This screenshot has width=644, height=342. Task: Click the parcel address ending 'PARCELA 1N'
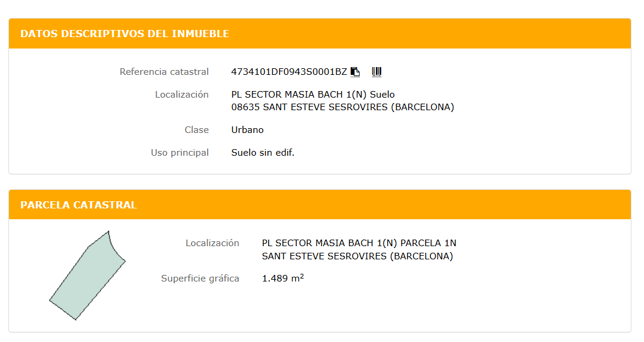[359, 243]
